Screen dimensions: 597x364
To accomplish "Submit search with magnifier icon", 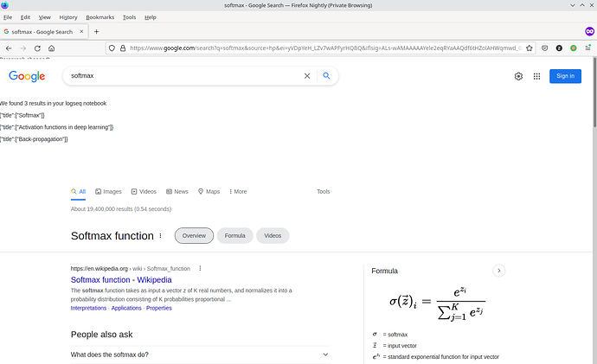I will [326, 76].
